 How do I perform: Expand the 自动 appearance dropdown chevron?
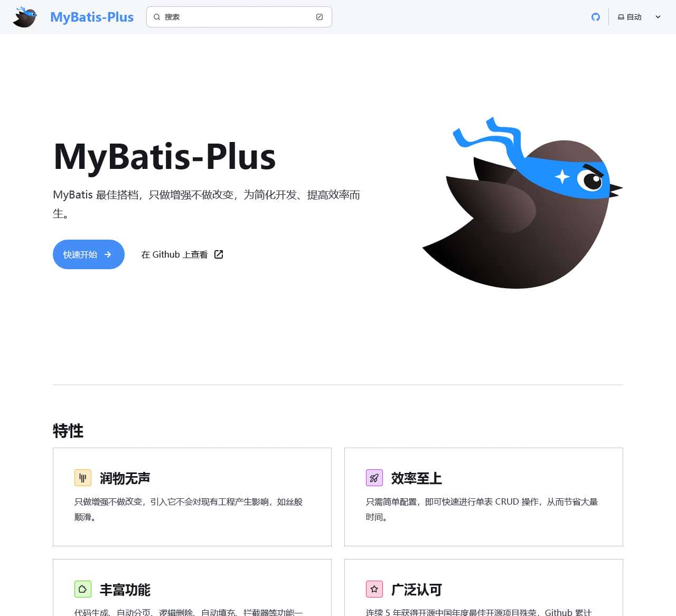click(x=657, y=16)
